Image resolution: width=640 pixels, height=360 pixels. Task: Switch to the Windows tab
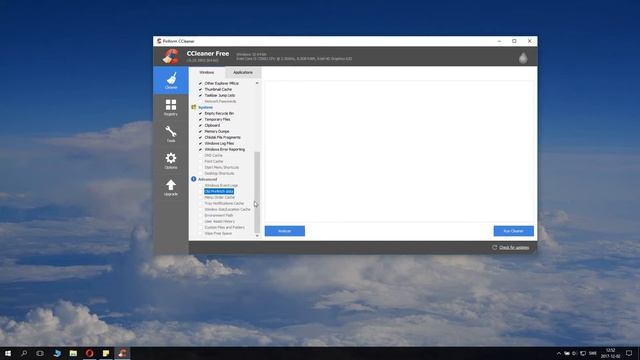207,72
